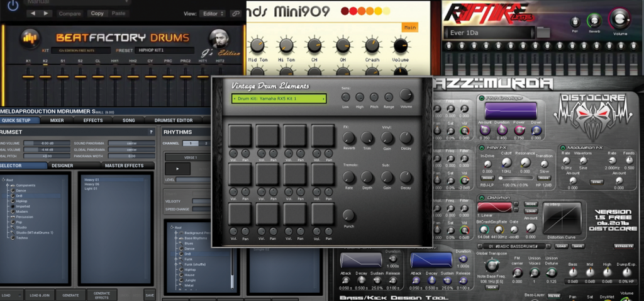Turn the Mini909 Mid Tom knob
Viewport: 644px width, 301px height.
click(x=257, y=45)
